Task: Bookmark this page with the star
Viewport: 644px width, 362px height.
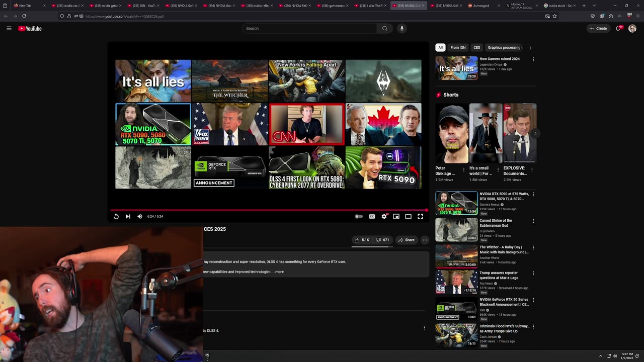Action: coord(555,16)
